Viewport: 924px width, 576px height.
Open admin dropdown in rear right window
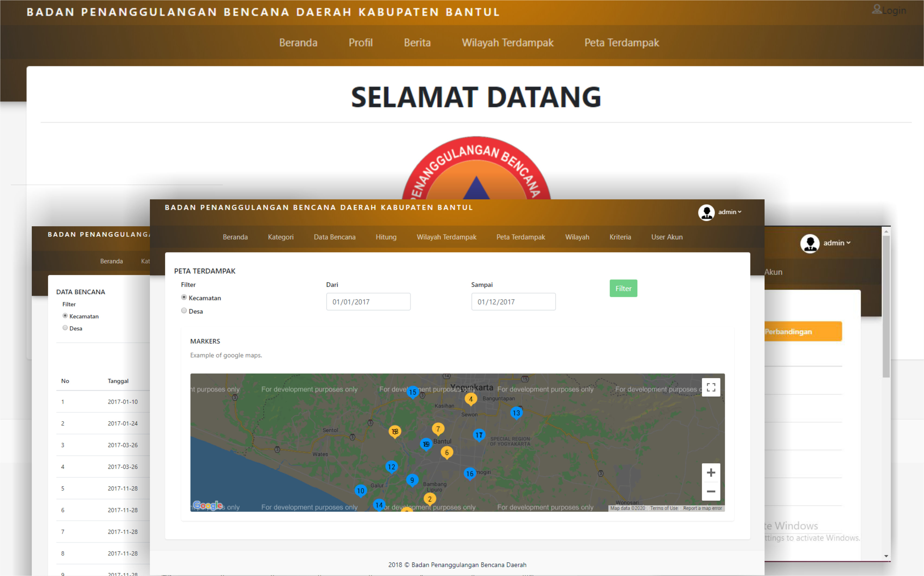tap(836, 243)
